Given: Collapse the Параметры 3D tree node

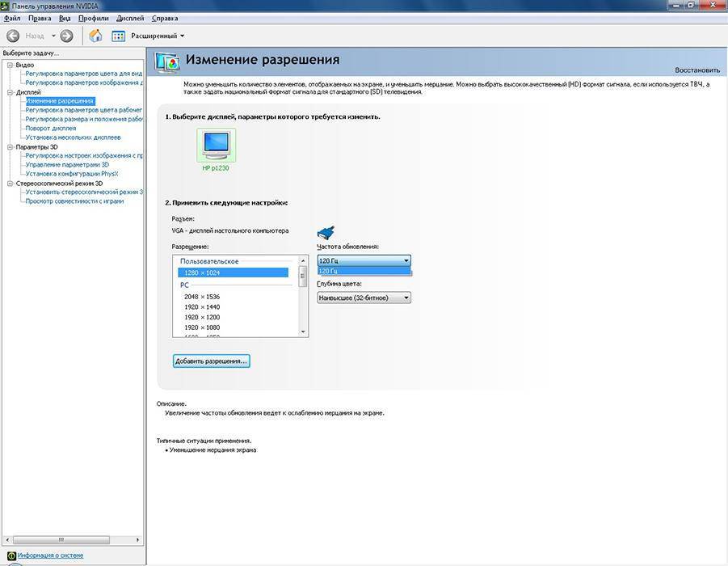Looking at the screenshot, I should click(x=10, y=146).
